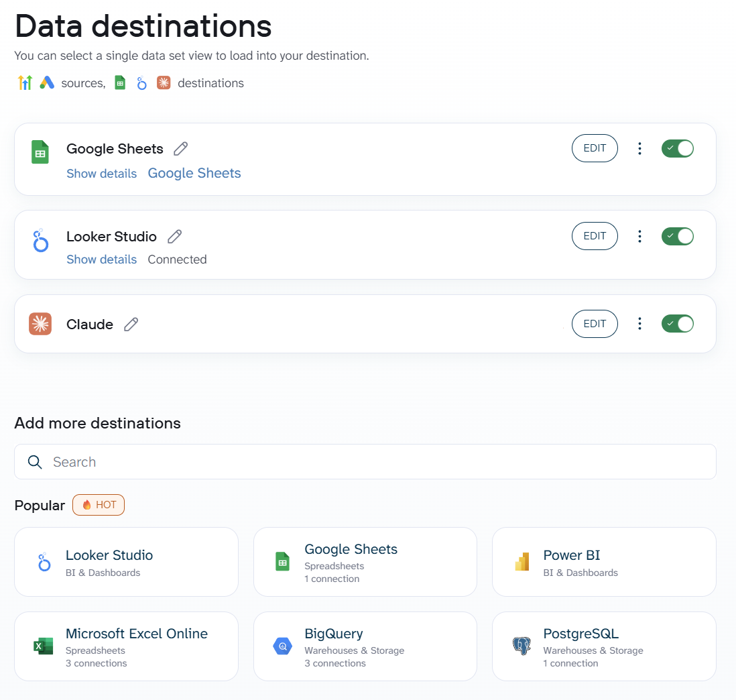The image size is (736, 700).
Task: Click the pencil rename icon beside Looker Studio
Action: [x=174, y=237]
